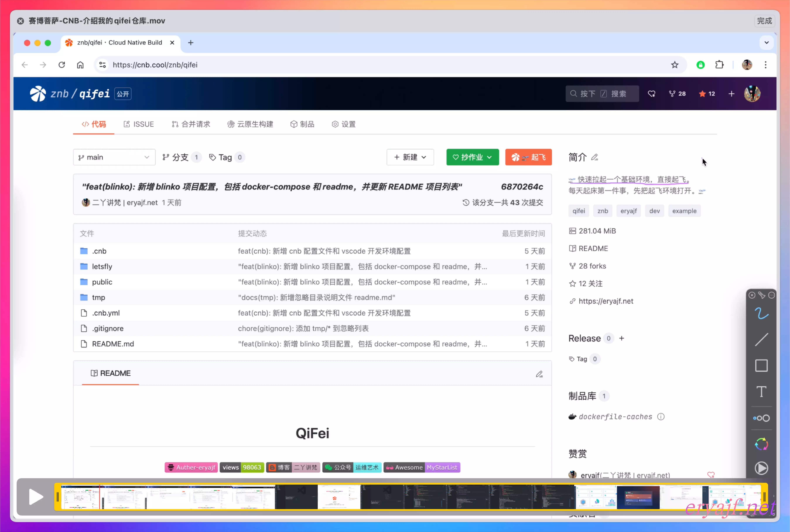The image size is (790, 532).
Task: Open the README.md file
Action: click(x=113, y=344)
